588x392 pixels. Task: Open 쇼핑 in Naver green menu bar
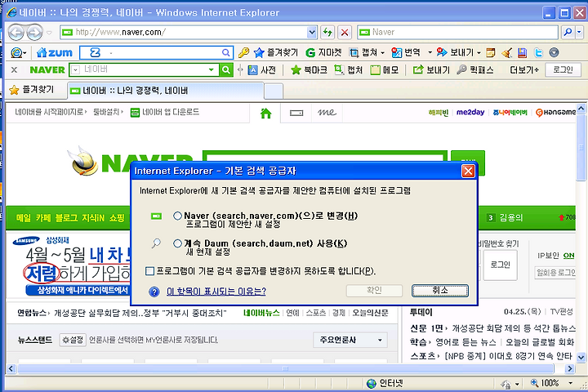pos(117,218)
